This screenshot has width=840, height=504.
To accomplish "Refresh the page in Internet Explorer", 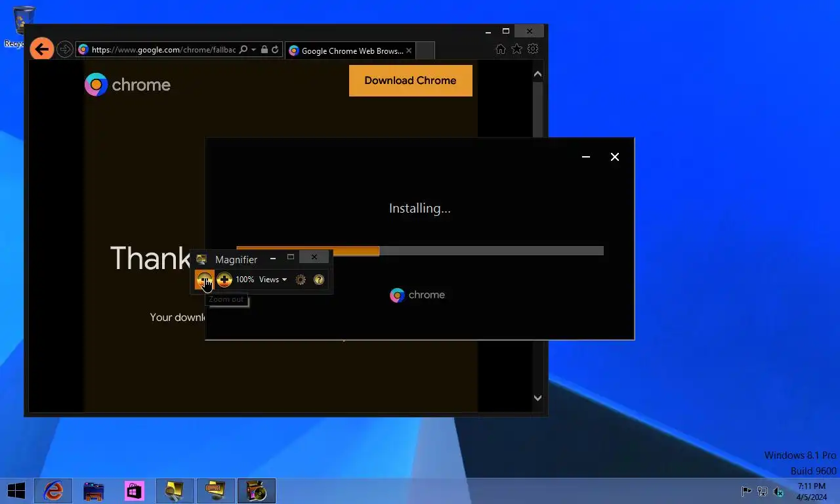I will click(275, 50).
